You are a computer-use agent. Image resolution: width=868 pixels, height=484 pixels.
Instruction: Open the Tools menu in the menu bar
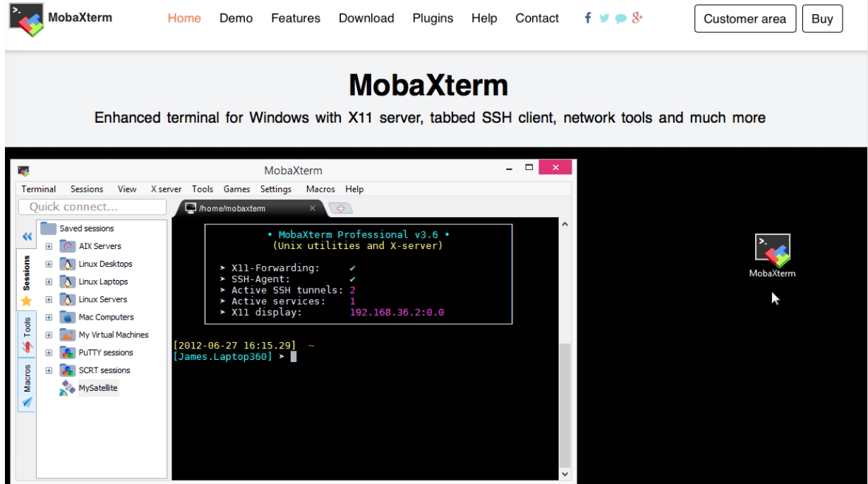pos(203,189)
